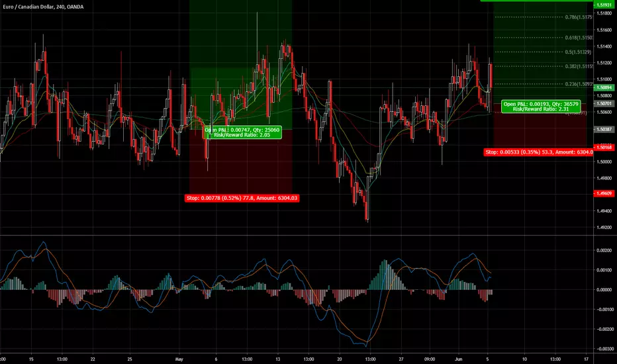Image resolution: width=617 pixels, height=364 pixels.
Task: Click the Euro / Canadian Dollar chart title
Action: click(x=43, y=7)
